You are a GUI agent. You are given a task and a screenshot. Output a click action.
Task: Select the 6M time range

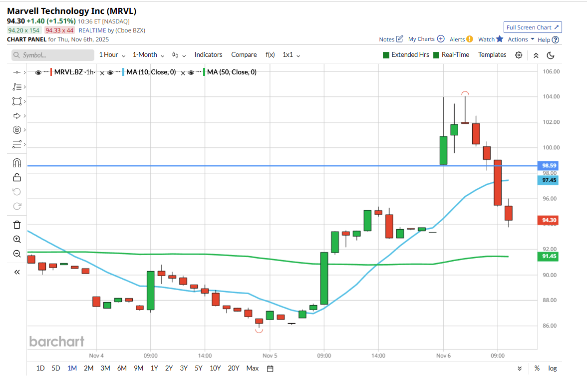click(122, 369)
